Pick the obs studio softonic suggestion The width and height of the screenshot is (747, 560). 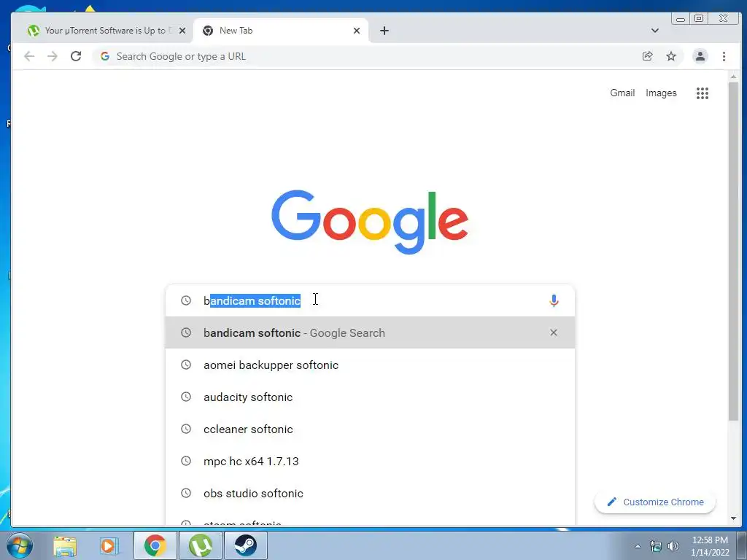[370, 493]
